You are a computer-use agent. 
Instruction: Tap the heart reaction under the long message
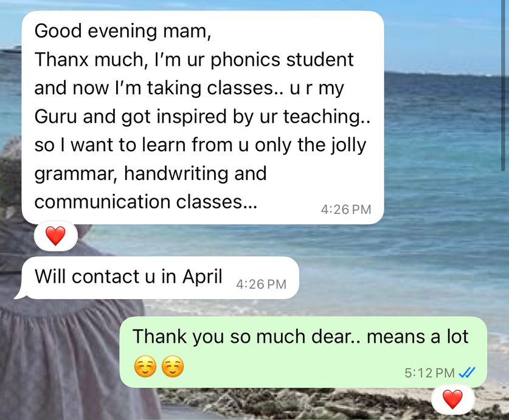56,236
